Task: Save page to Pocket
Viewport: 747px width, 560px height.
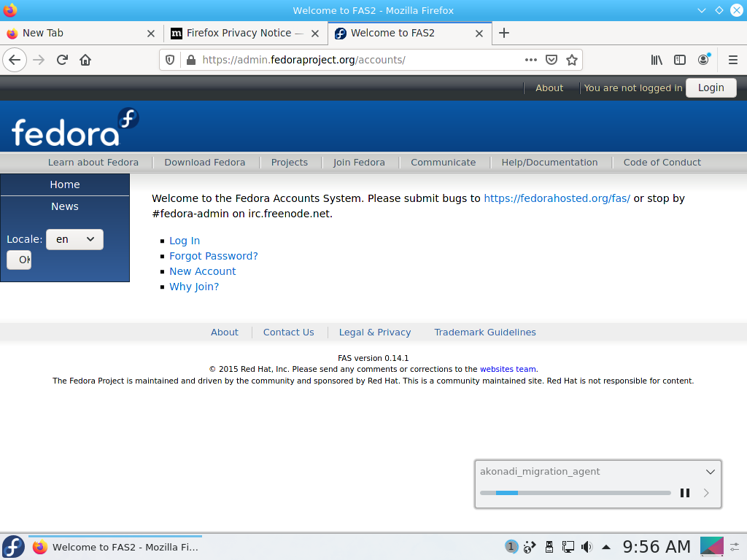Action: tap(551, 60)
